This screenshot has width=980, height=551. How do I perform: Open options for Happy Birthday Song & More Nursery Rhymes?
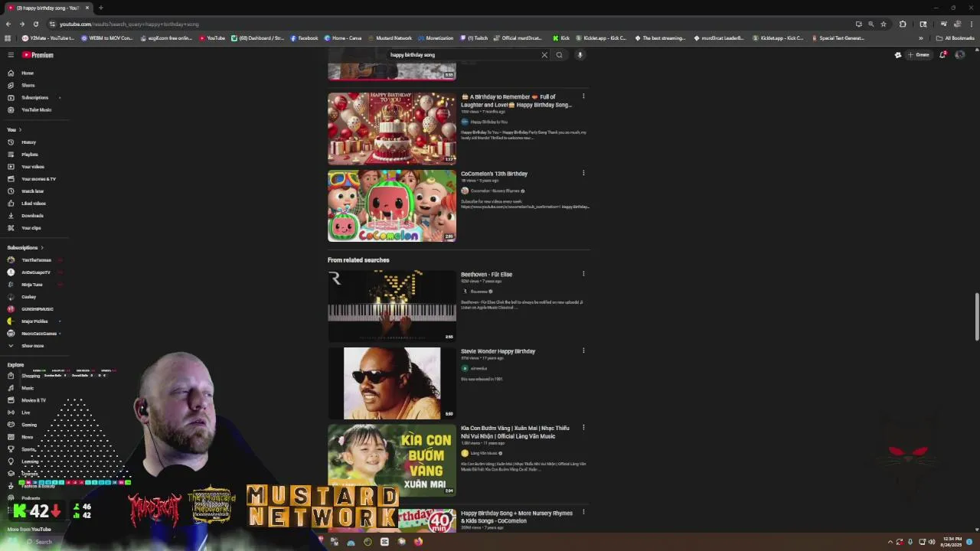(x=583, y=512)
